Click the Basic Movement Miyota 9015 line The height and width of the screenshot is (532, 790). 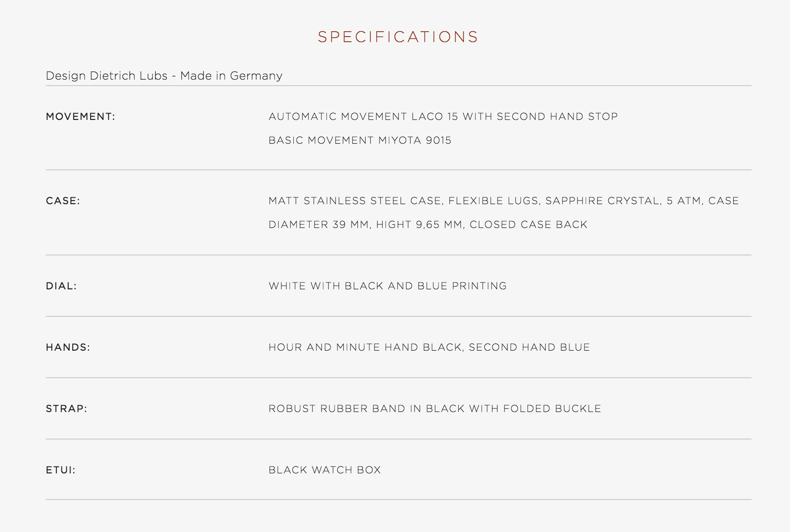pyautogui.click(x=360, y=141)
